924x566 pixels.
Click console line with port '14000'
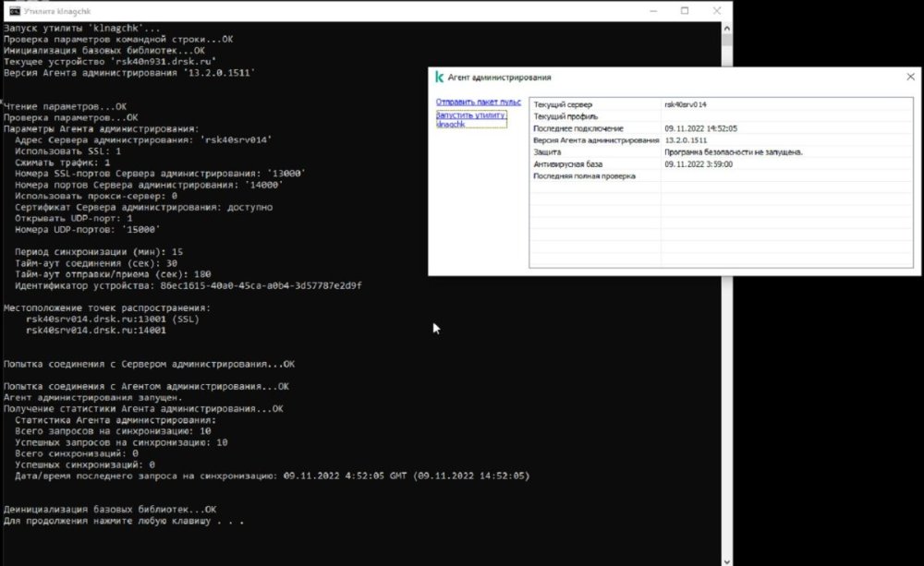[x=149, y=185]
